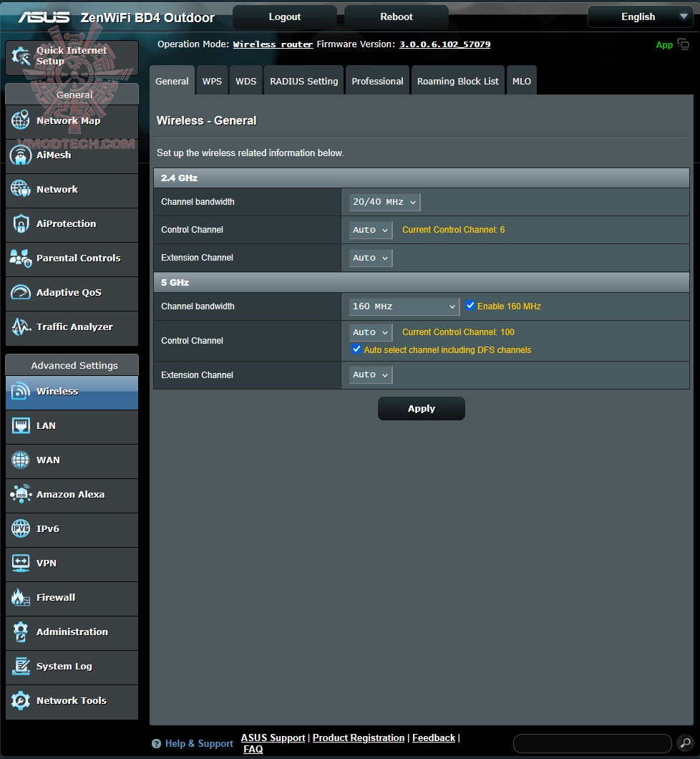Screen dimensions: 700x759
Task: Click the Traffic Analyzer waveform icon
Action: tap(20, 327)
